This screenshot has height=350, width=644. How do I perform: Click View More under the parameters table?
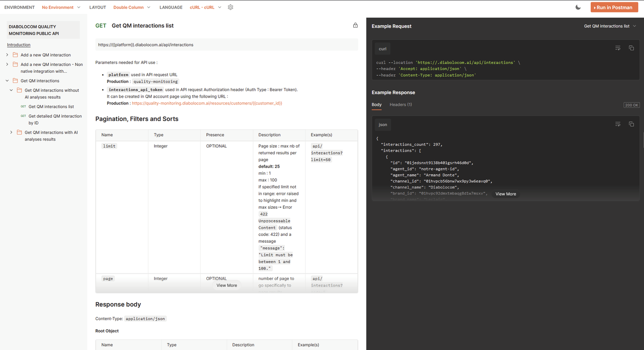227,285
